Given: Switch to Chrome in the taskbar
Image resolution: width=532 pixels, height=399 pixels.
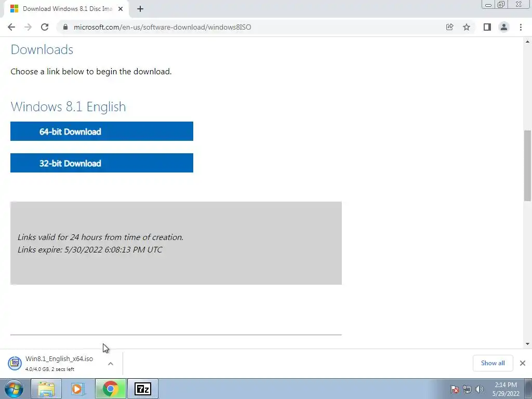Looking at the screenshot, I should click(110, 389).
